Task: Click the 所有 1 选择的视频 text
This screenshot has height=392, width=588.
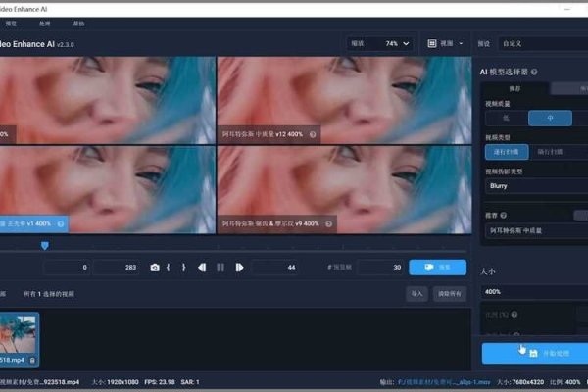Action: coord(49,294)
